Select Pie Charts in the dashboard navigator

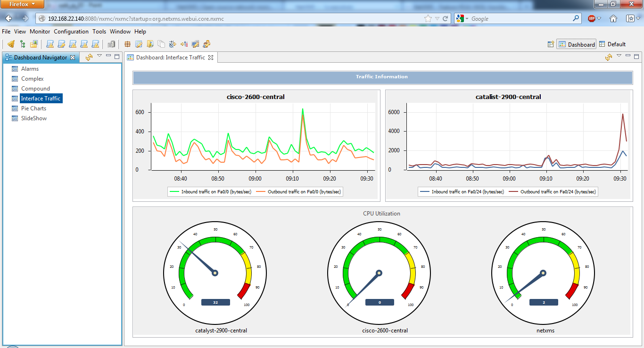coord(33,108)
